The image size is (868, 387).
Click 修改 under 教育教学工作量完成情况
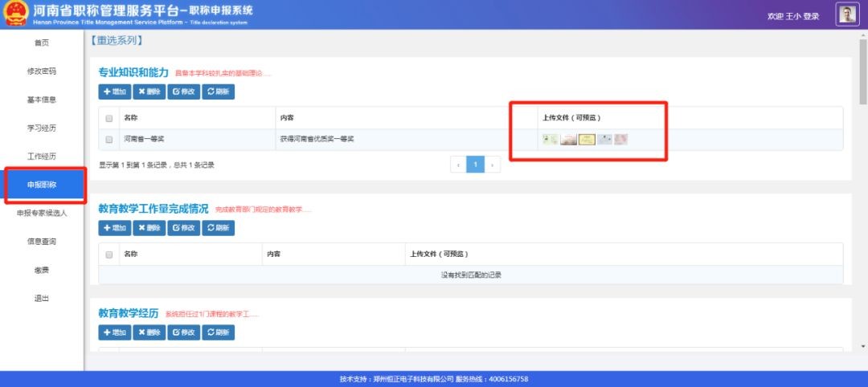tap(184, 228)
